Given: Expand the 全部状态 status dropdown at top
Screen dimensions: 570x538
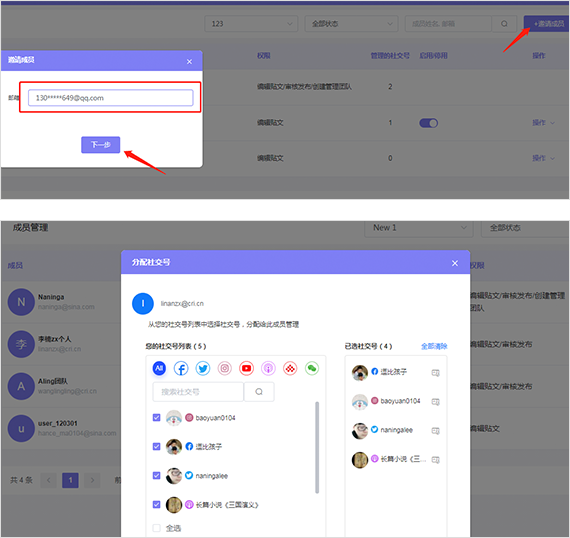Looking at the screenshot, I should click(x=352, y=24).
